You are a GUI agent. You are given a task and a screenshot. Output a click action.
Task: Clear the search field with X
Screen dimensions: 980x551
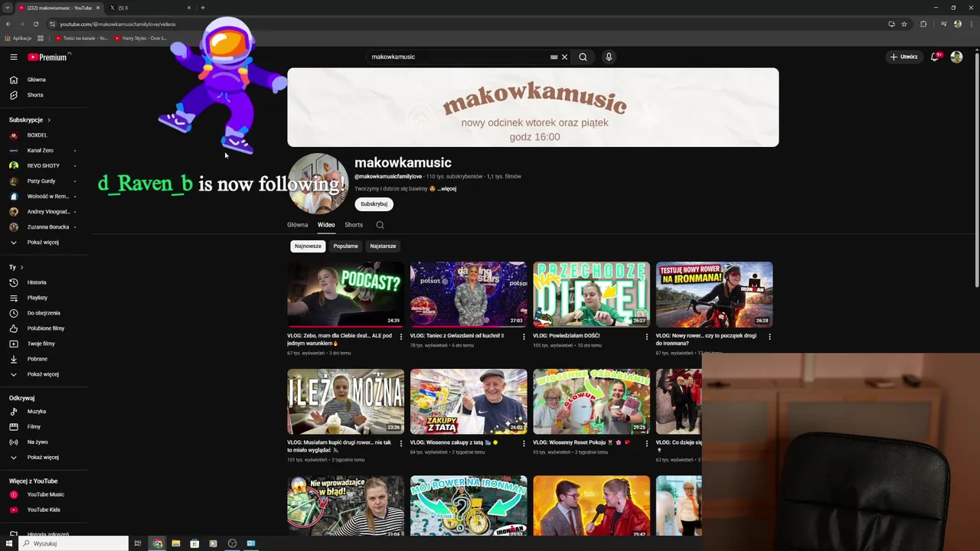(x=565, y=57)
